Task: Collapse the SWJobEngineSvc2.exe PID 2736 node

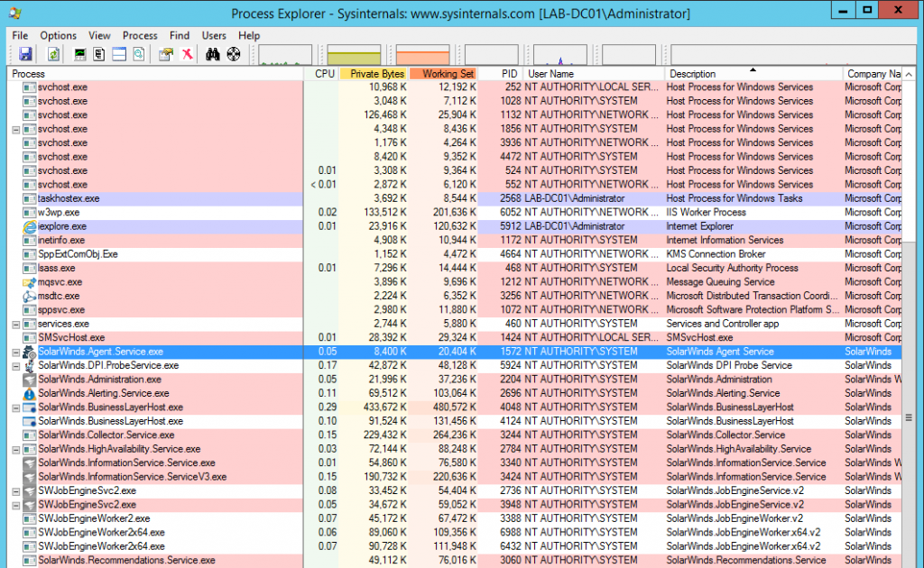Action: click(16, 491)
